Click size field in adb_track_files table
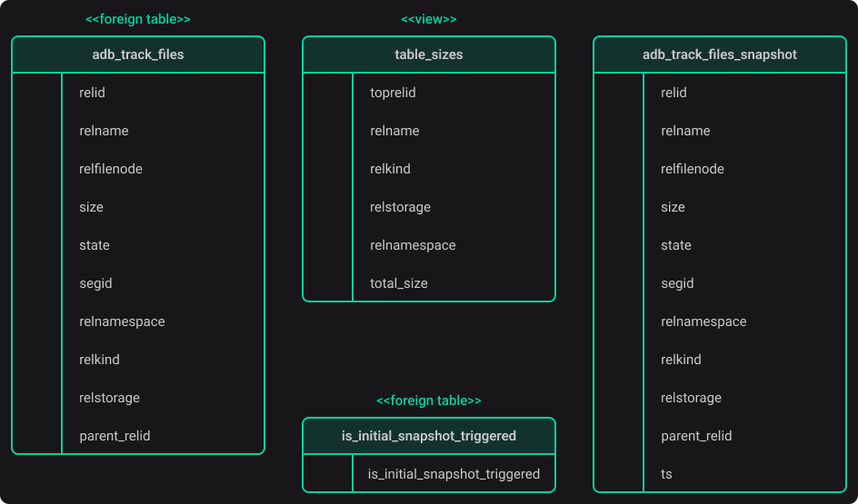 pyautogui.click(x=92, y=207)
